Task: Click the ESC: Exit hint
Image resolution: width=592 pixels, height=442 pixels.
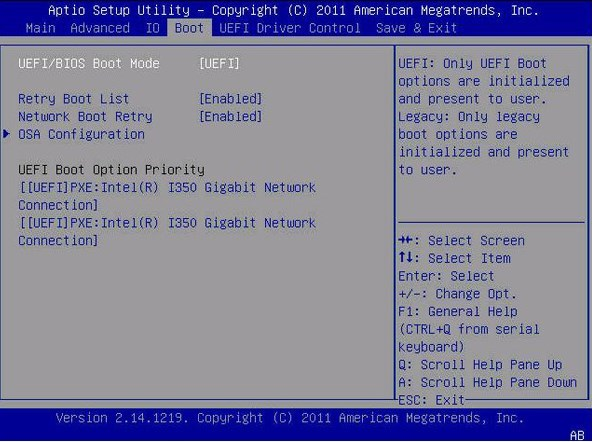Action: coord(432,400)
